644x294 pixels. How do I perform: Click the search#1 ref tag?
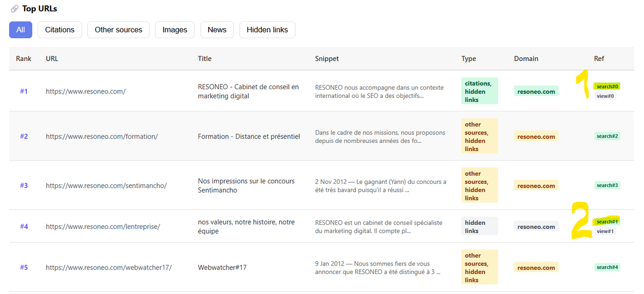[x=608, y=221]
